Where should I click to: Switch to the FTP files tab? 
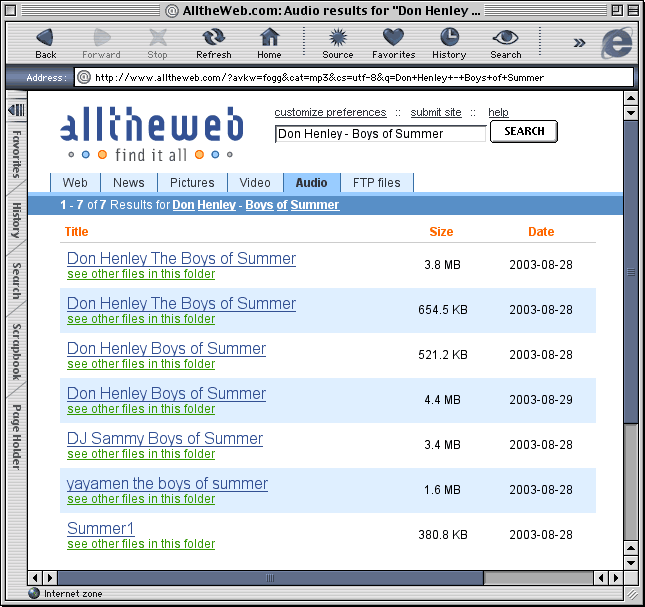pyautogui.click(x=376, y=183)
